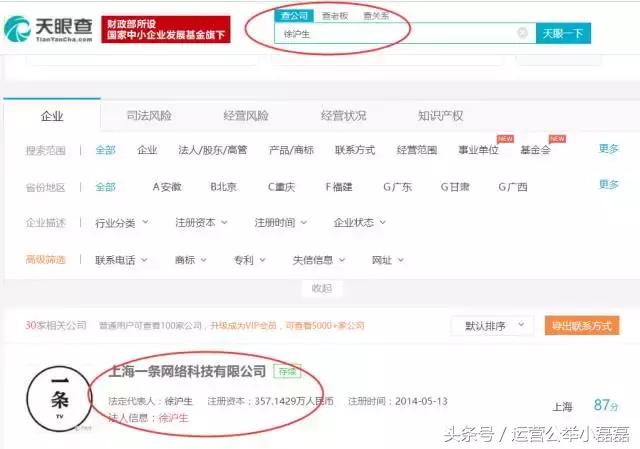Show 更多 search scope options
This screenshot has height=449, width=640.
click(x=609, y=149)
